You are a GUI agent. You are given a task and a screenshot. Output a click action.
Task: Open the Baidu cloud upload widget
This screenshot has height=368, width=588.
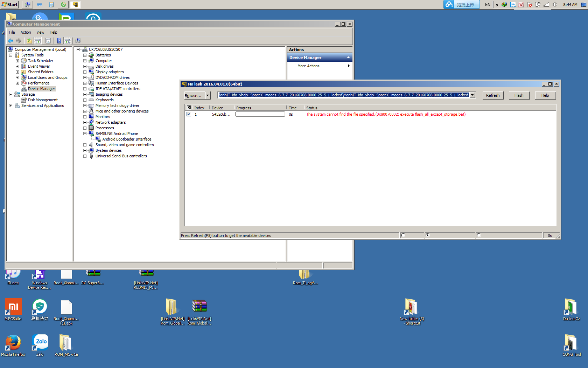click(461, 5)
